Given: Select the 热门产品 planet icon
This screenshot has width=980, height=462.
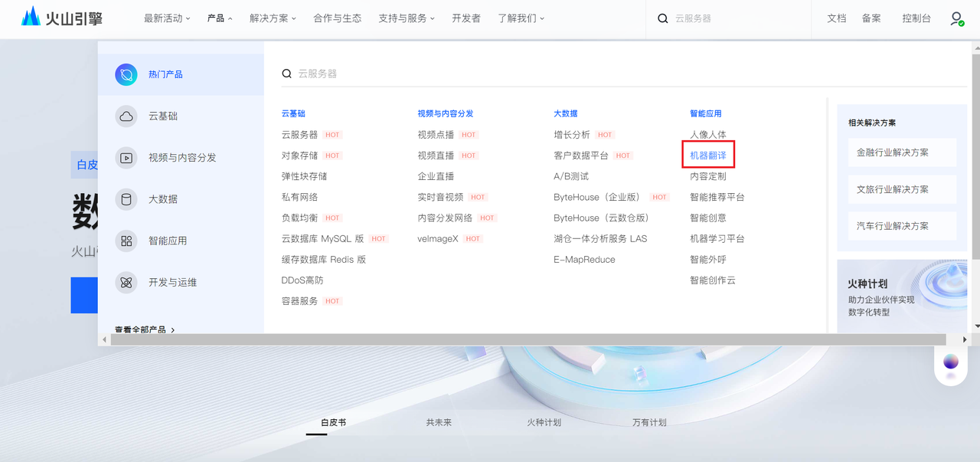Looking at the screenshot, I should 126,74.
